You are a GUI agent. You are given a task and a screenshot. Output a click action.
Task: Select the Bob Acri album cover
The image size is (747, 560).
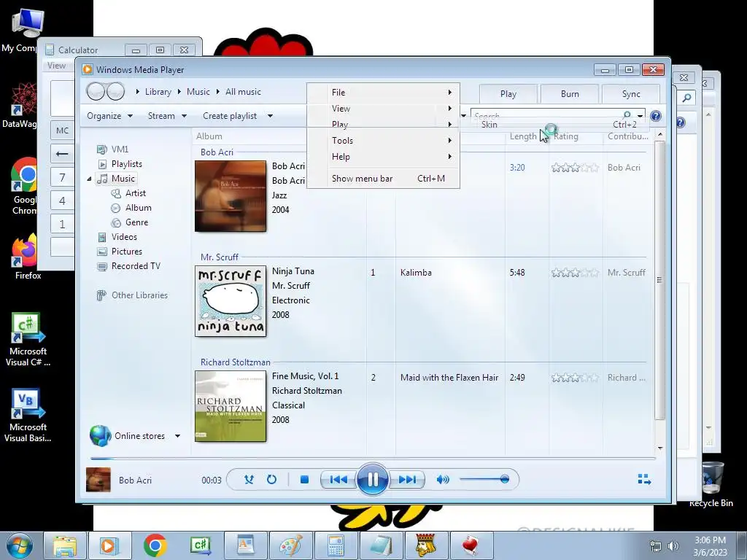point(231,196)
